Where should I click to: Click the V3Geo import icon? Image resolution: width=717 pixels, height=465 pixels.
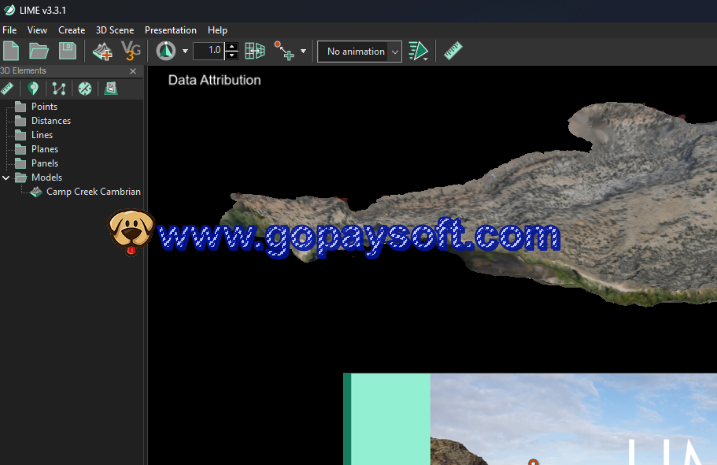pyautogui.click(x=130, y=50)
